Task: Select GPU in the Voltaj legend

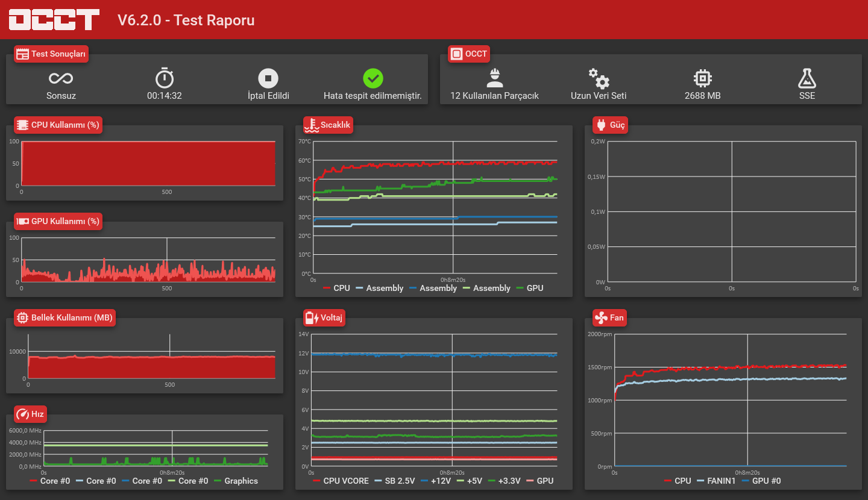Action: coord(540,481)
